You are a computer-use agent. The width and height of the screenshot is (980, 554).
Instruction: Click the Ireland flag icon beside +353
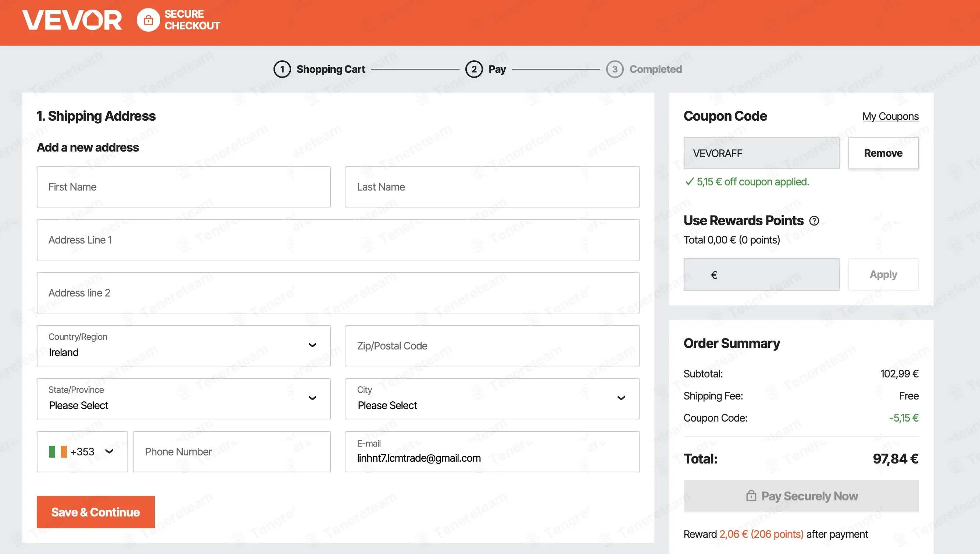58,452
